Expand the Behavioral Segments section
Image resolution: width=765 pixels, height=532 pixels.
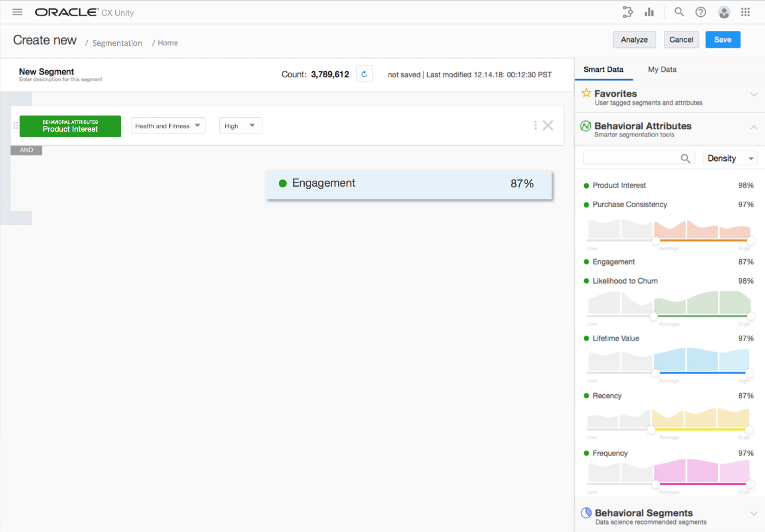pyautogui.click(x=753, y=514)
